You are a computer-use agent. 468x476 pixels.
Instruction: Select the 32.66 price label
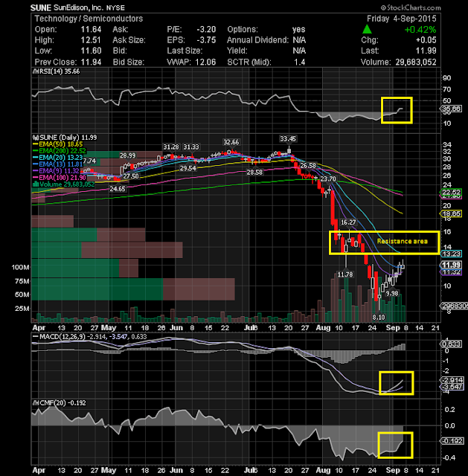[231, 142]
